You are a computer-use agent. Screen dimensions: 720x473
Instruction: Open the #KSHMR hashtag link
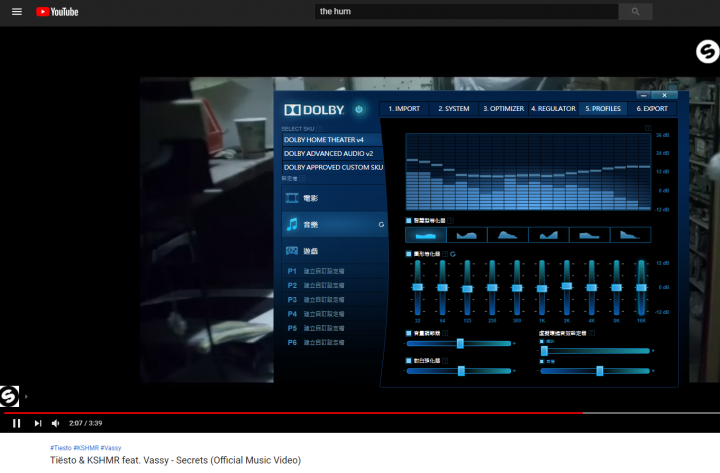[86, 448]
